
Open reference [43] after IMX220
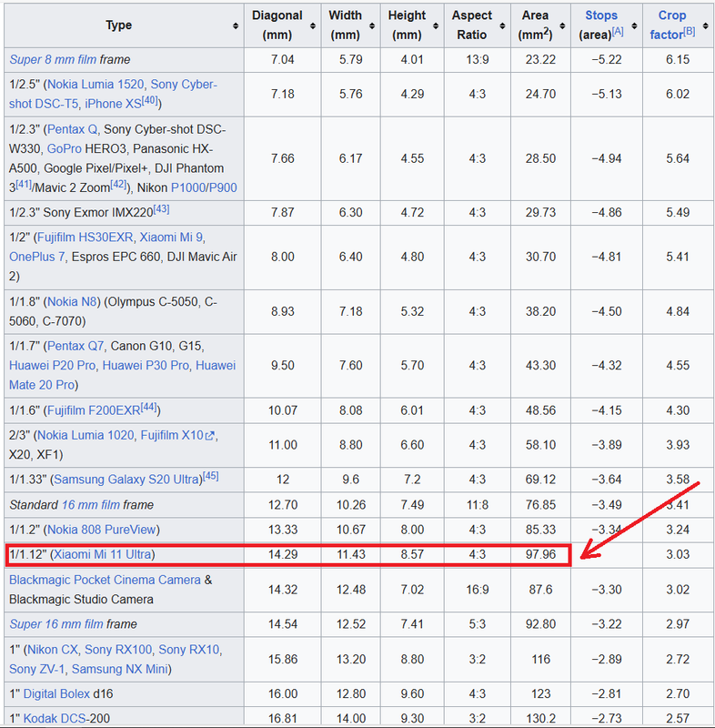161,209
